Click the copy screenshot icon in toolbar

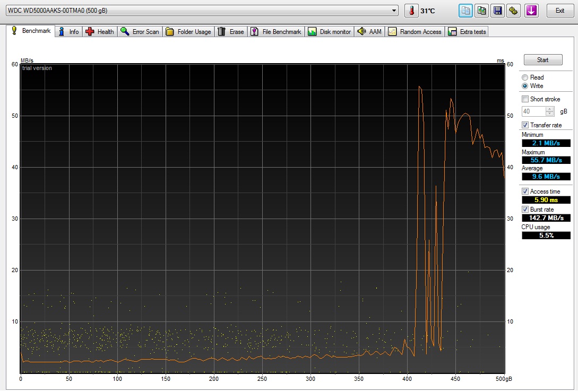tap(481, 11)
